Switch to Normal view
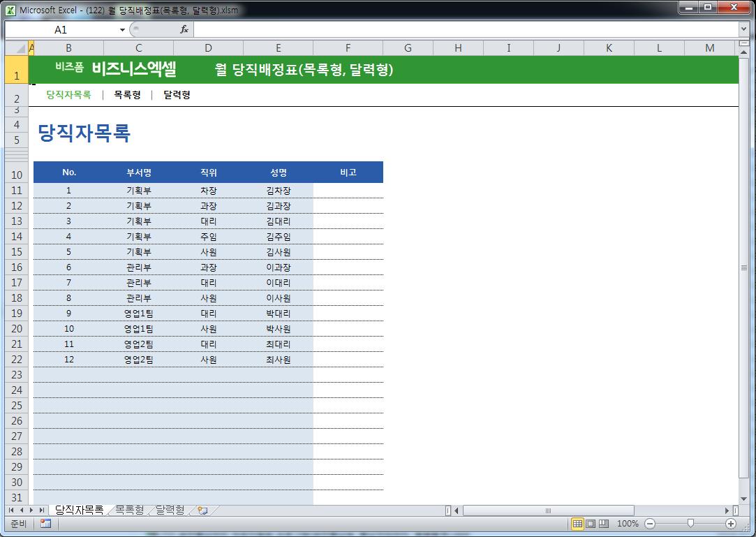This screenshot has width=756, height=537. click(x=578, y=524)
